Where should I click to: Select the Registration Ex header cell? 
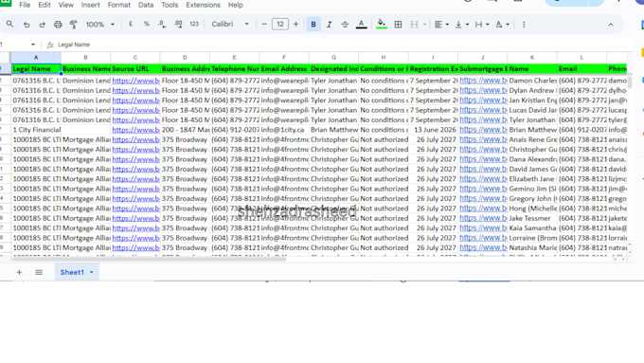point(433,68)
